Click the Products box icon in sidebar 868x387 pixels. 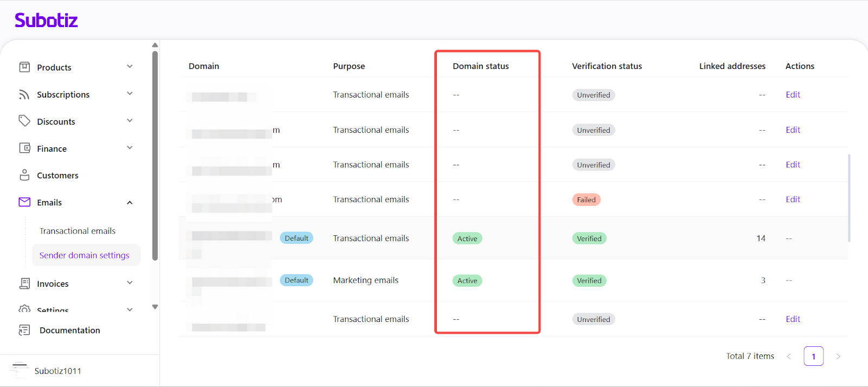(x=24, y=67)
